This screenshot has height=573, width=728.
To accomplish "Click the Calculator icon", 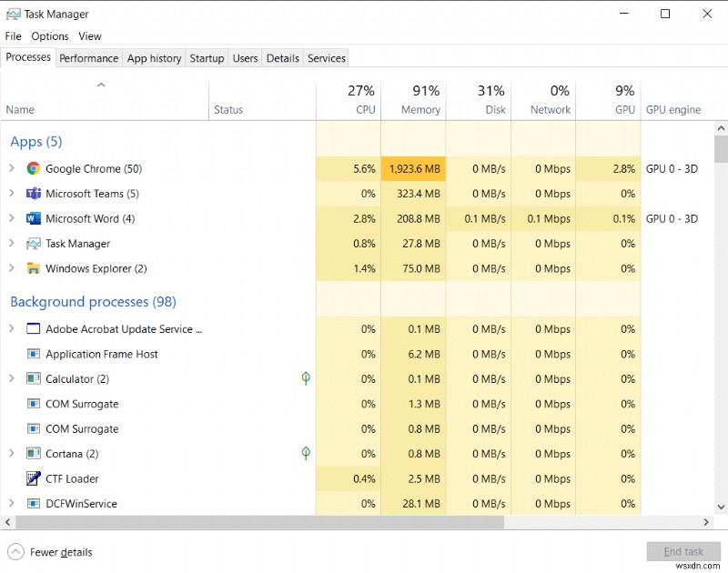I will [33, 378].
